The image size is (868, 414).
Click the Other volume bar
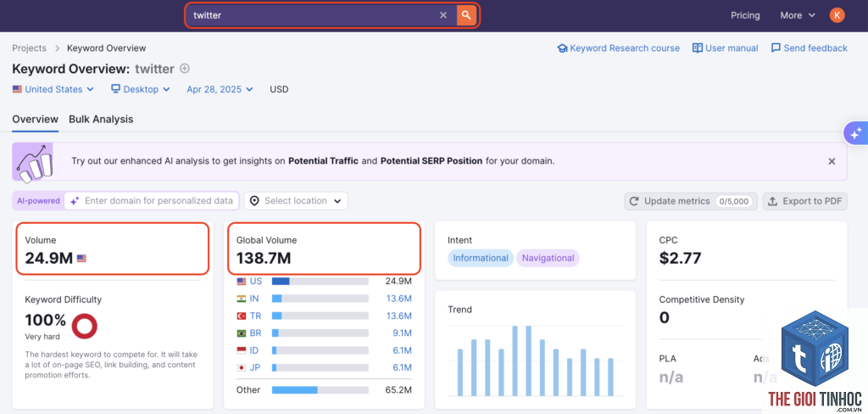coord(320,390)
